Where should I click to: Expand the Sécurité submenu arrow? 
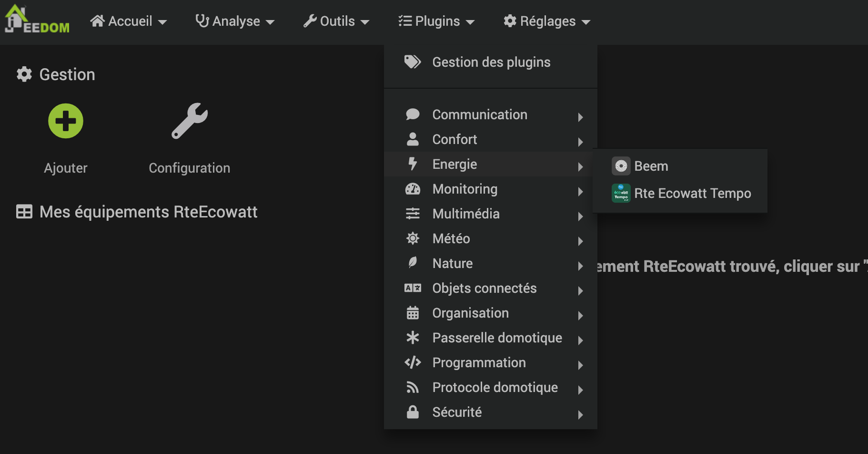click(x=580, y=414)
